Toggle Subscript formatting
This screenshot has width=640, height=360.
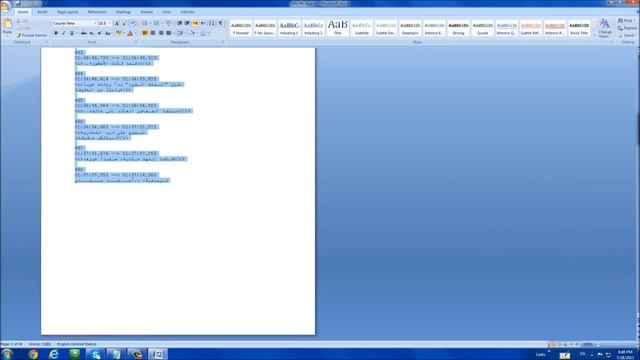91,33
